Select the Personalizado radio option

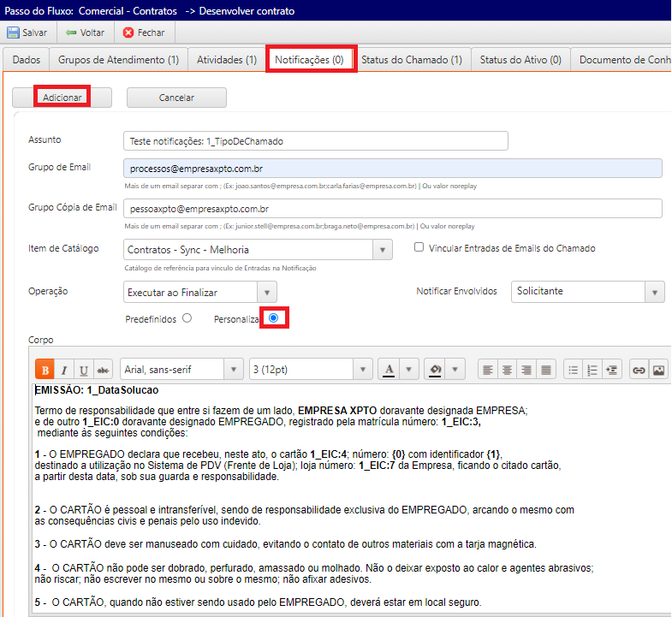(274, 318)
